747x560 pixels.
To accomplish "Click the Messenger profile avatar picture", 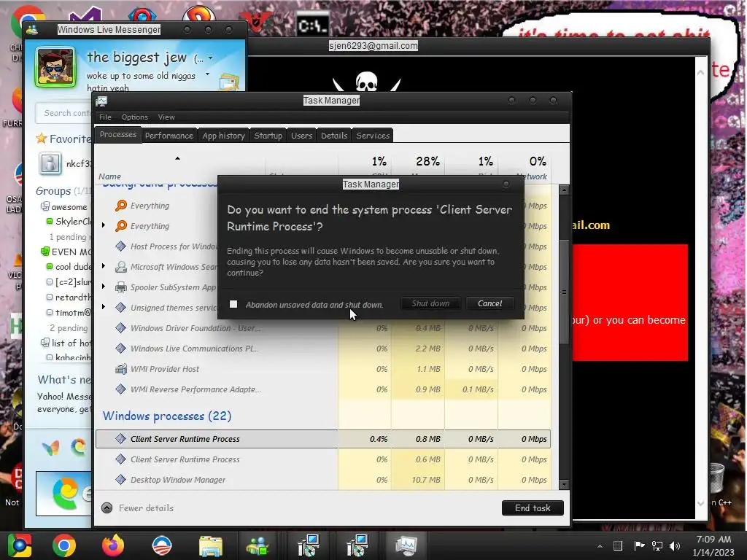I will 55,67.
